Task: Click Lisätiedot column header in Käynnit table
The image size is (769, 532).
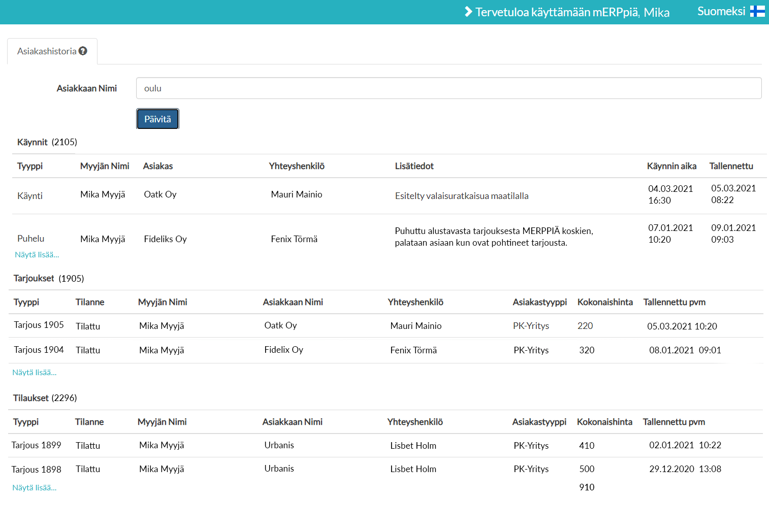Action: click(x=414, y=166)
